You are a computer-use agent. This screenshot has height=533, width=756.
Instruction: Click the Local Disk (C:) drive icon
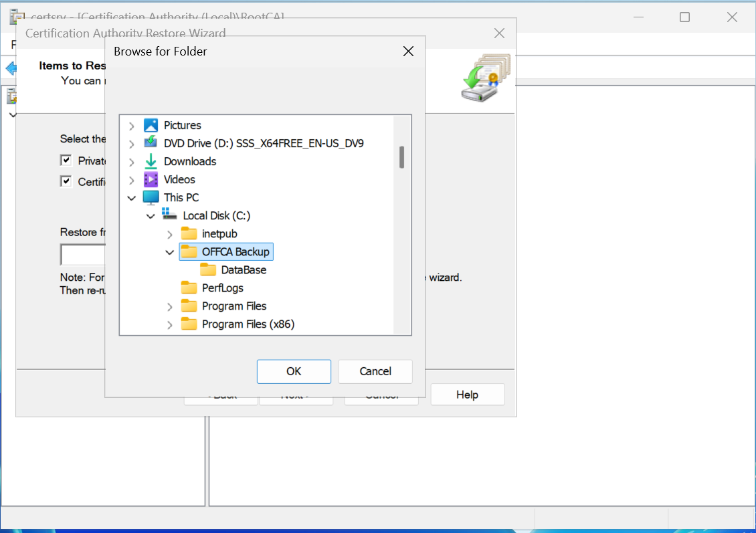170,215
